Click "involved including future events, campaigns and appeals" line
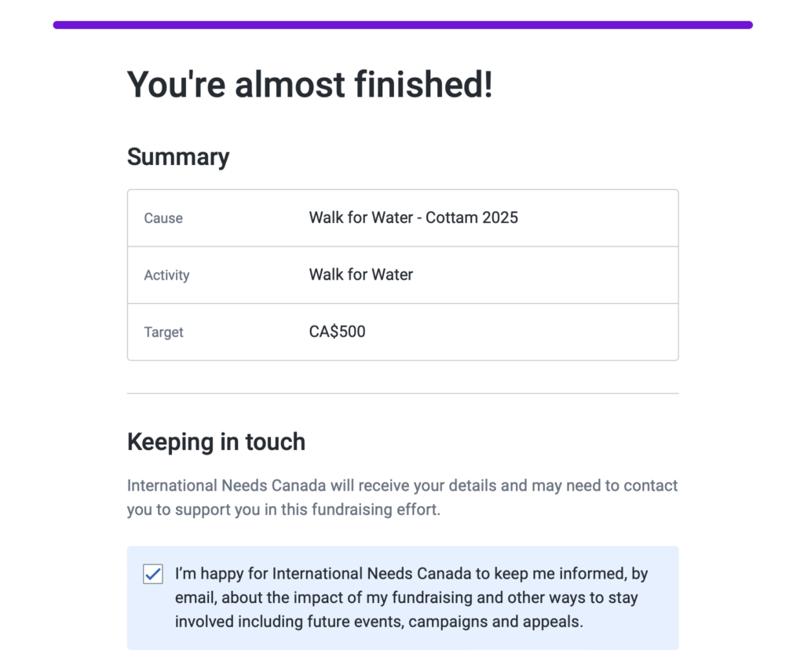The width and height of the screenshot is (804, 672). click(x=379, y=622)
